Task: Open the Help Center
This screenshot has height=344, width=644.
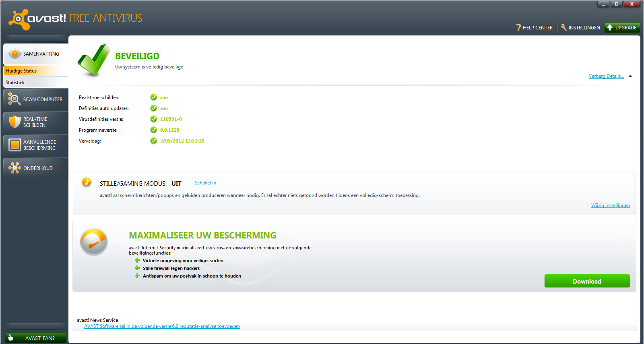Action: [x=535, y=27]
